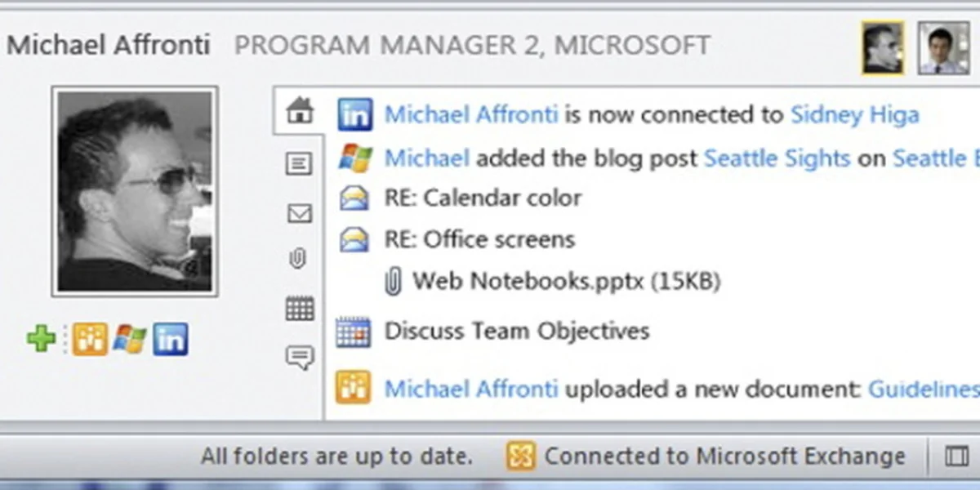Select Michael Affronti's large profile photo

click(135, 191)
